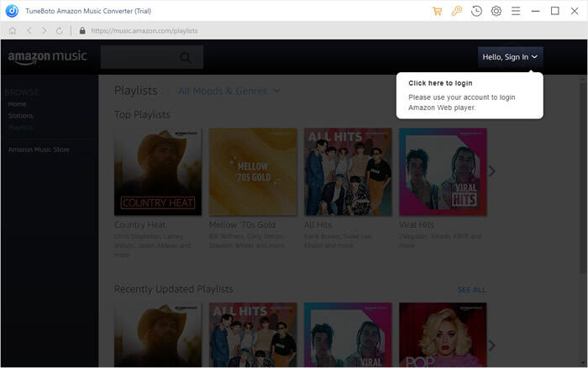Click the Country Heat title link

pyautogui.click(x=140, y=224)
